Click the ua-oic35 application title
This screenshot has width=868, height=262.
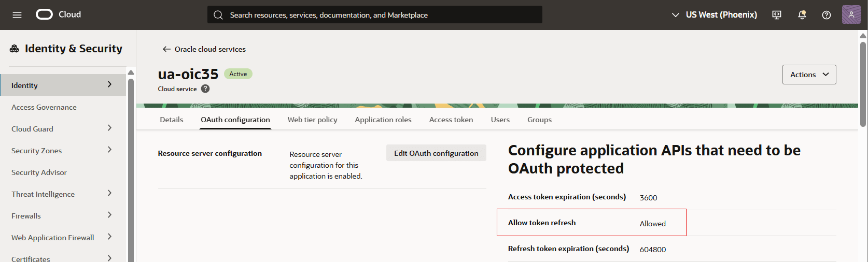[188, 74]
